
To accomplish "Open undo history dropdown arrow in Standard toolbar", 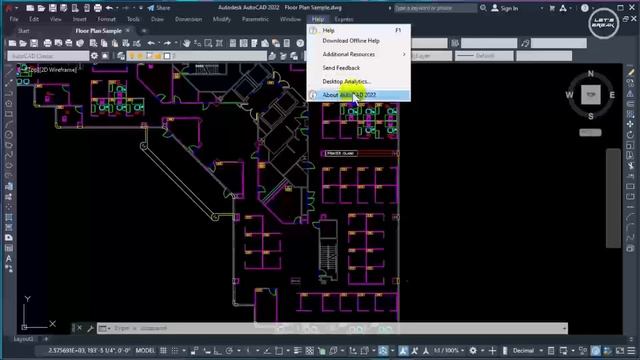I will click(x=159, y=43).
